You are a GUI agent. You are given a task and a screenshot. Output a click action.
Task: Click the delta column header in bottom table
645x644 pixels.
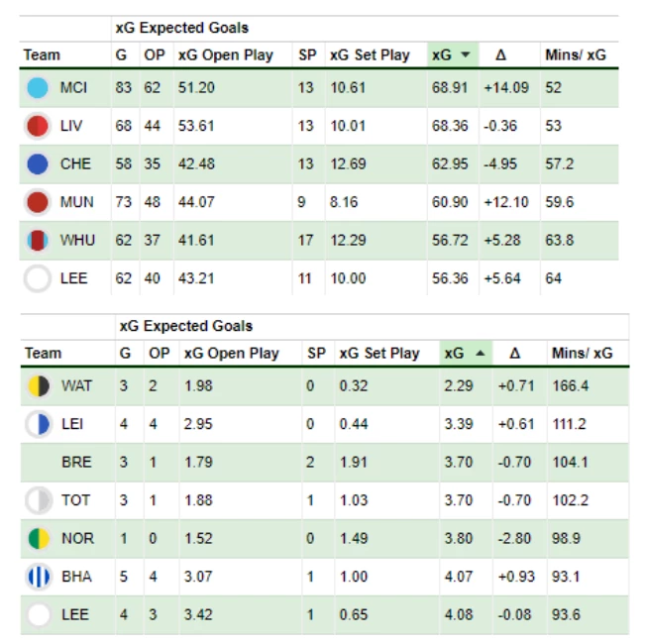514,354
